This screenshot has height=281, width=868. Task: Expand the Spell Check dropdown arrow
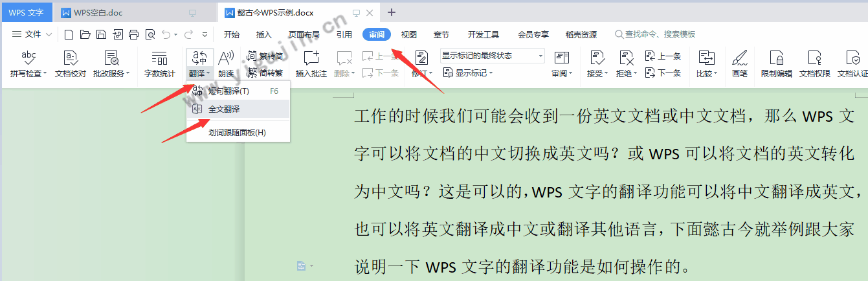45,74
